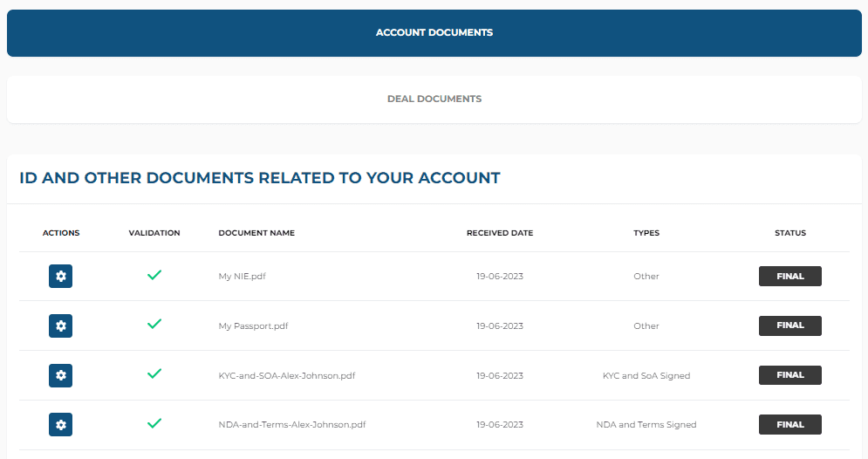This screenshot has width=868, height=459.
Task: Click FINAL status badge for My NIE.pdf
Action: [x=789, y=277]
